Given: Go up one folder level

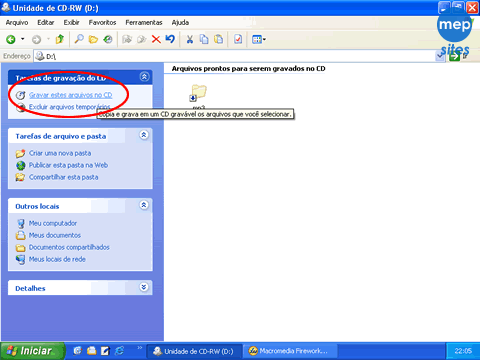Looking at the screenshot, I should click(60, 39).
